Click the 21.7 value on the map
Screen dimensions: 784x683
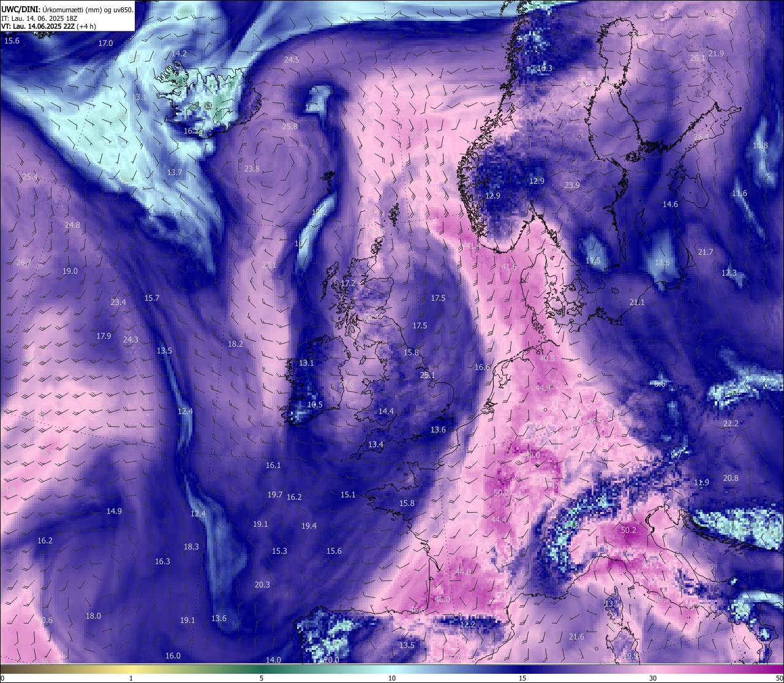point(705,252)
